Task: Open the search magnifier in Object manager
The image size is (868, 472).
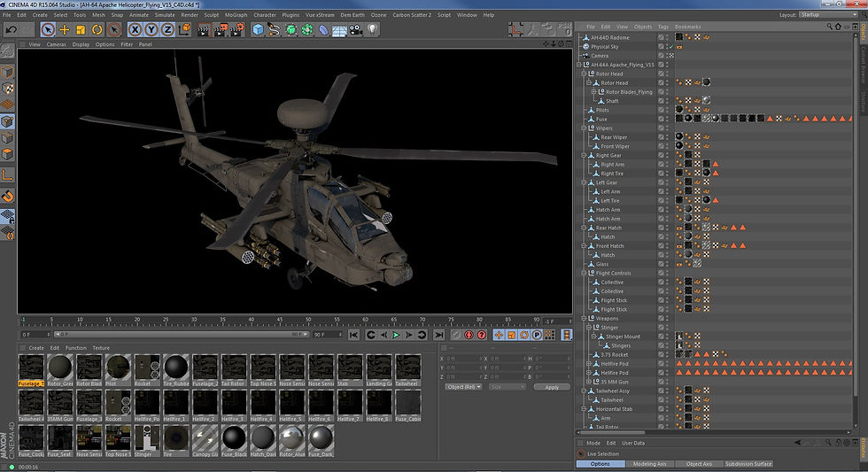Action: tap(829, 26)
